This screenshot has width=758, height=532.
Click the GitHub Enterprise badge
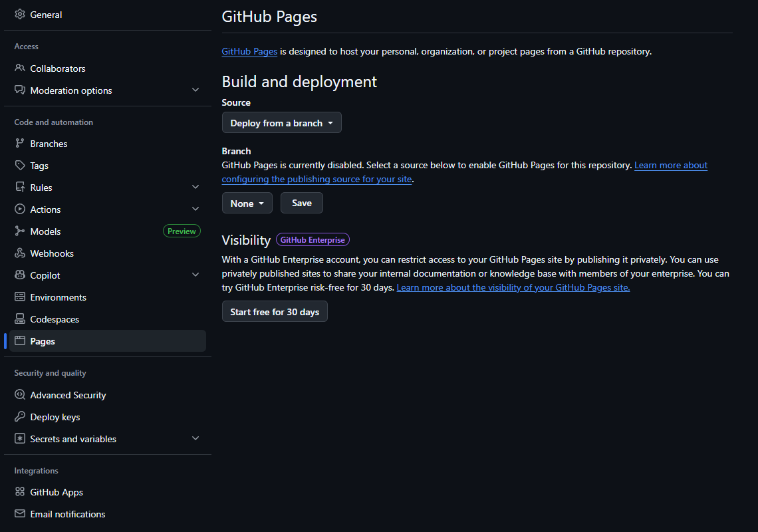[x=313, y=240]
